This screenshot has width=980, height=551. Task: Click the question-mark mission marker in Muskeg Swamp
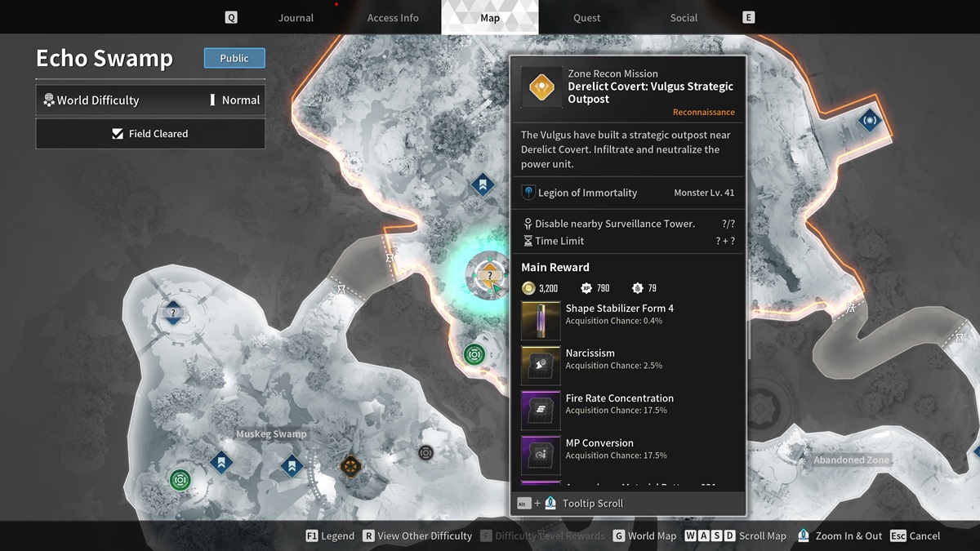coord(173,313)
